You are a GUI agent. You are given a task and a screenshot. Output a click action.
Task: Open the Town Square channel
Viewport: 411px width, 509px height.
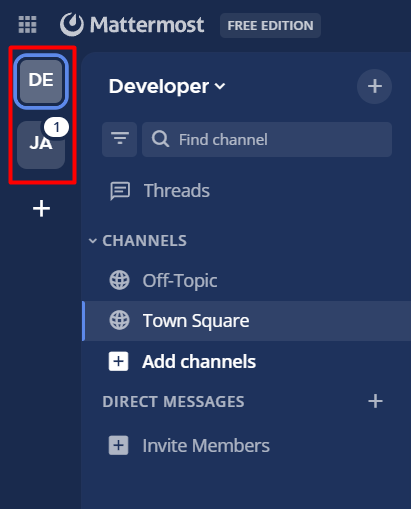pos(246,321)
